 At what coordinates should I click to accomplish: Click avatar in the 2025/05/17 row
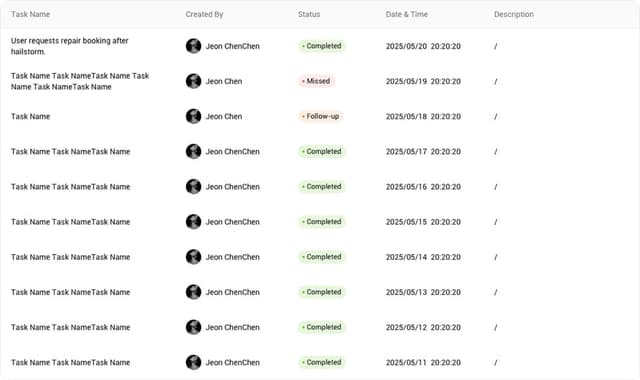193,151
